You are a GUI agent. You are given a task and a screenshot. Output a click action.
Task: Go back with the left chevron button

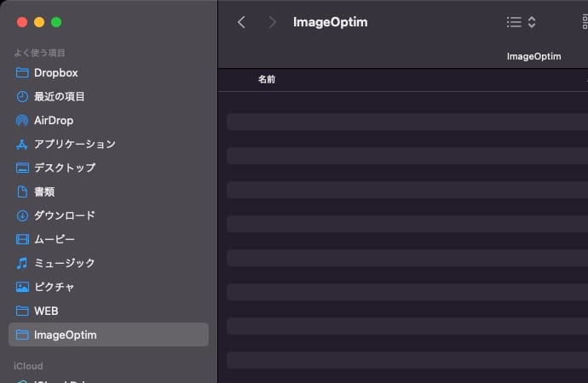(241, 23)
